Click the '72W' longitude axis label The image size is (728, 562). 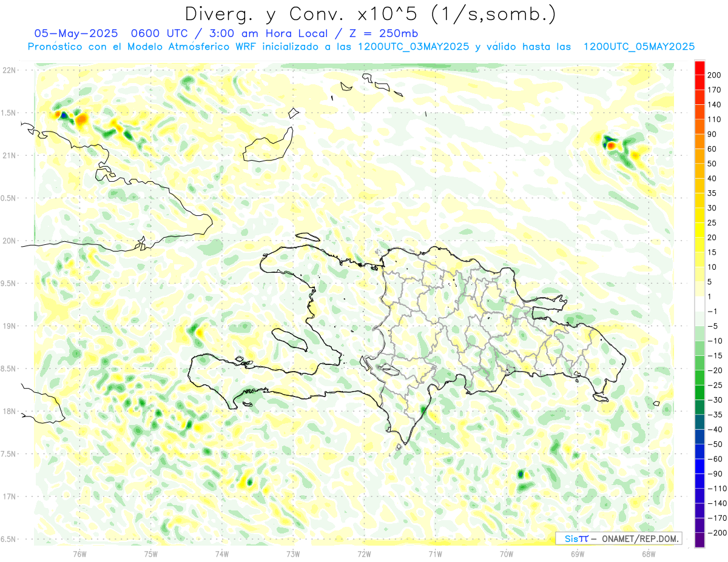coord(364,554)
